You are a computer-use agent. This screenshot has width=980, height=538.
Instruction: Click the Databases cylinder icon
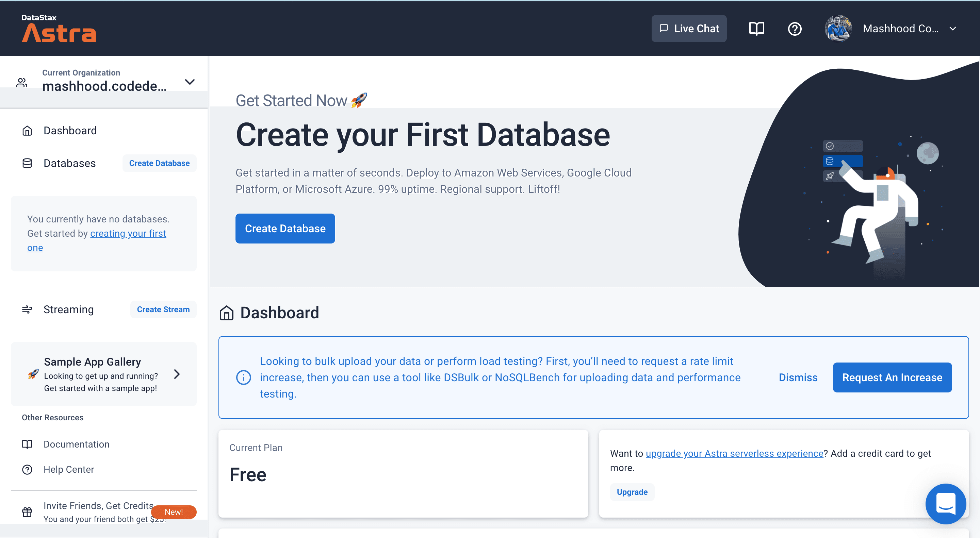[27, 163]
